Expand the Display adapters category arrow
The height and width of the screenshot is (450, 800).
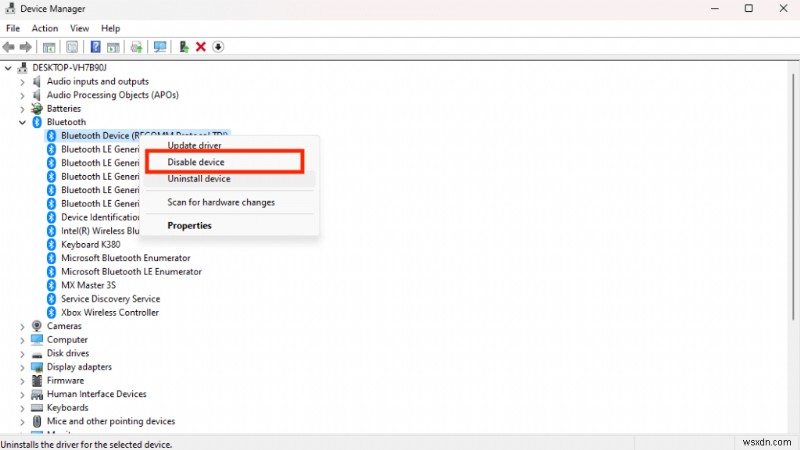pyautogui.click(x=22, y=367)
